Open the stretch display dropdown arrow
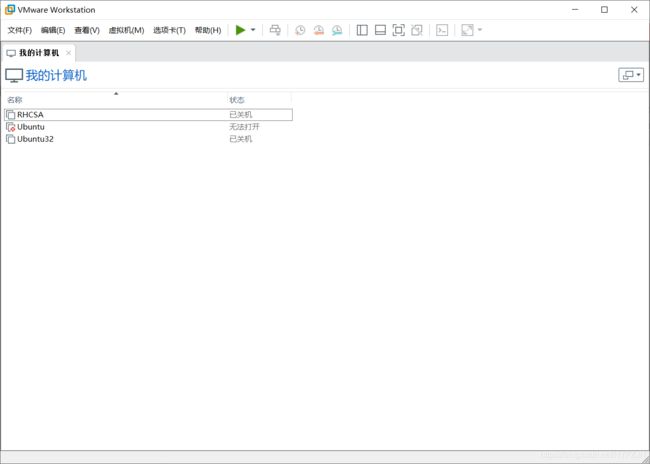This screenshot has width=650, height=464. 480,30
